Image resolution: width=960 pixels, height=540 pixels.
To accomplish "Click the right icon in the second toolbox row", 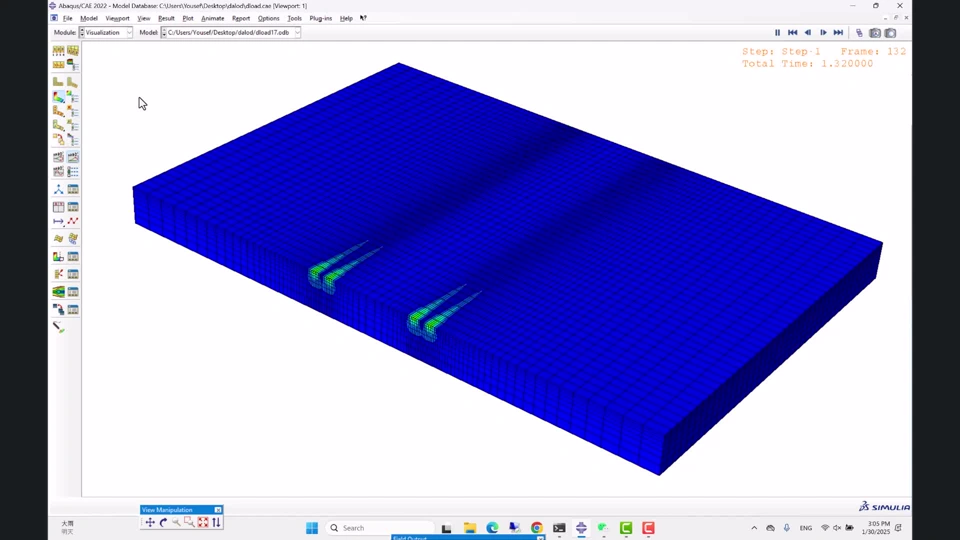I will 73,64.
